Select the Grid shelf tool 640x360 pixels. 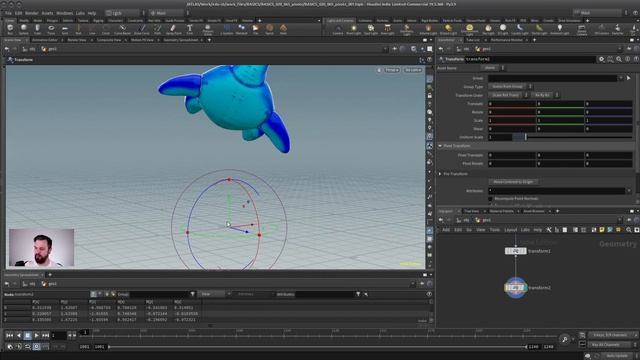[65, 29]
